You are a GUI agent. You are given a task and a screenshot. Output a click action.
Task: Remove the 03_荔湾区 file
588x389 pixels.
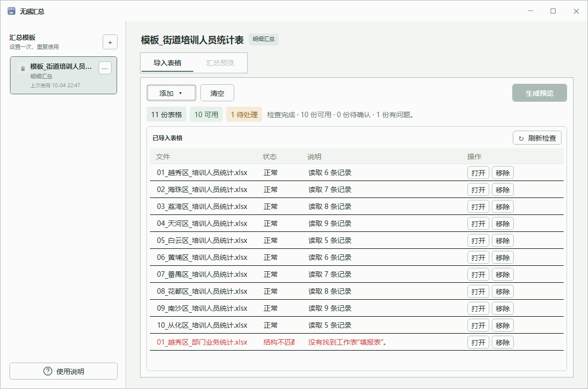click(x=502, y=206)
